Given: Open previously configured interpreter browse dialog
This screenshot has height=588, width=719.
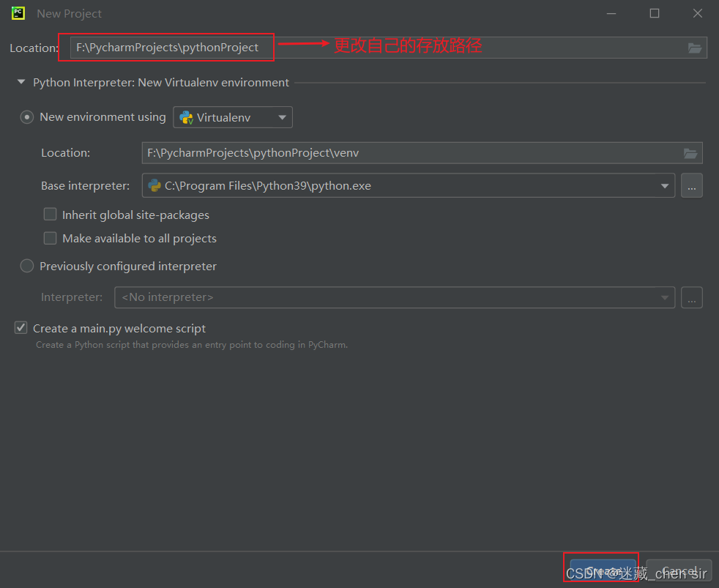Looking at the screenshot, I should click(x=691, y=298).
